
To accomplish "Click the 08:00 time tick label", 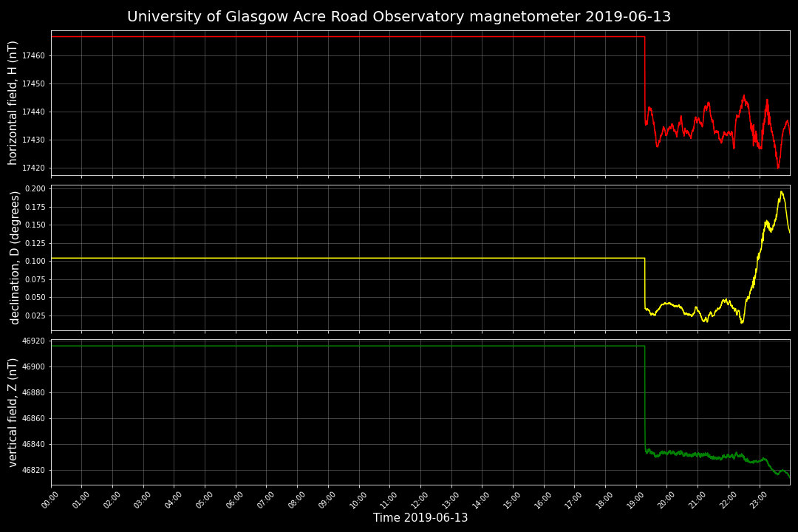I will pos(295,500).
